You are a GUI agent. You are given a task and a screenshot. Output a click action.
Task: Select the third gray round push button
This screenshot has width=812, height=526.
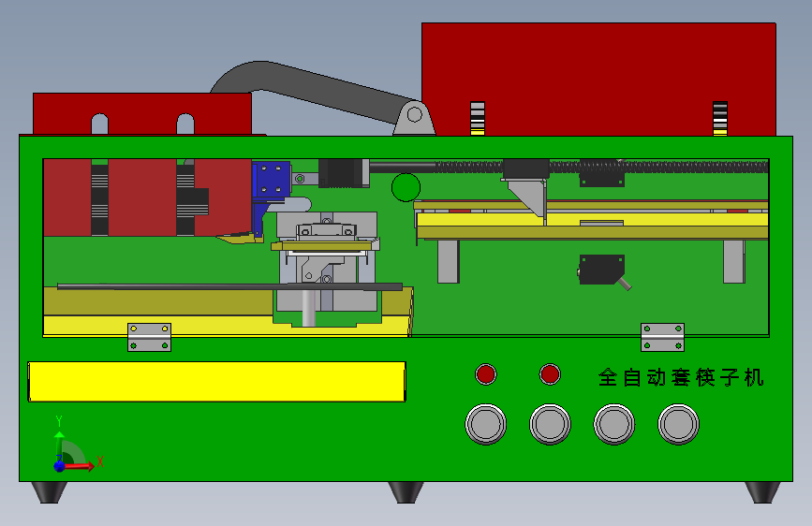point(614,424)
